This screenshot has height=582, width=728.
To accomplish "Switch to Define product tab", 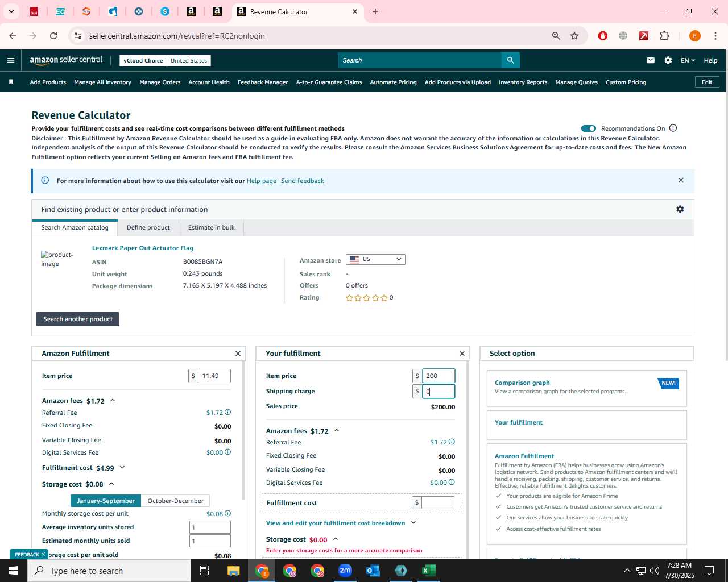I will click(x=148, y=227).
